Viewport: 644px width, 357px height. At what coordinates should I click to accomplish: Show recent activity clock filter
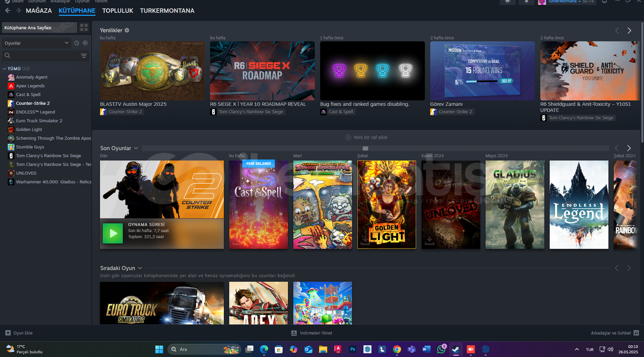click(x=77, y=43)
